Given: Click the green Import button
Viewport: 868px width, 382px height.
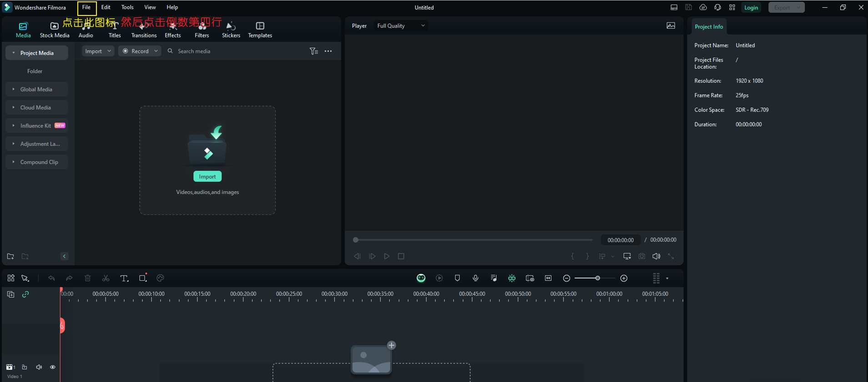Looking at the screenshot, I should coord(207,176).
